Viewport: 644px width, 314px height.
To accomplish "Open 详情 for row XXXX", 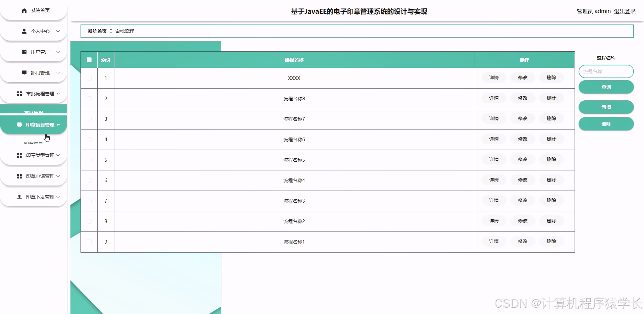I will point(494,77).
